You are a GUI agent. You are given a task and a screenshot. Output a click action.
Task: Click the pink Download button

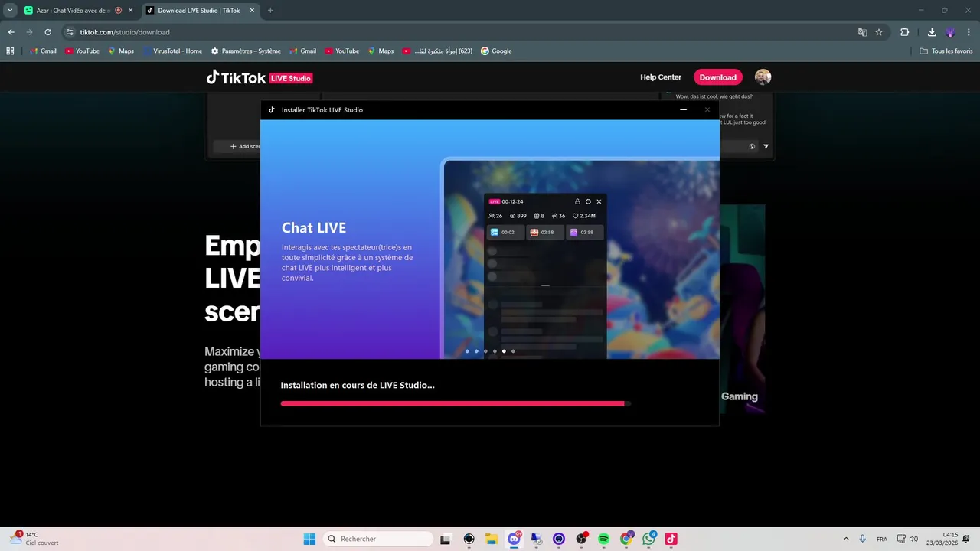[718, 77]
